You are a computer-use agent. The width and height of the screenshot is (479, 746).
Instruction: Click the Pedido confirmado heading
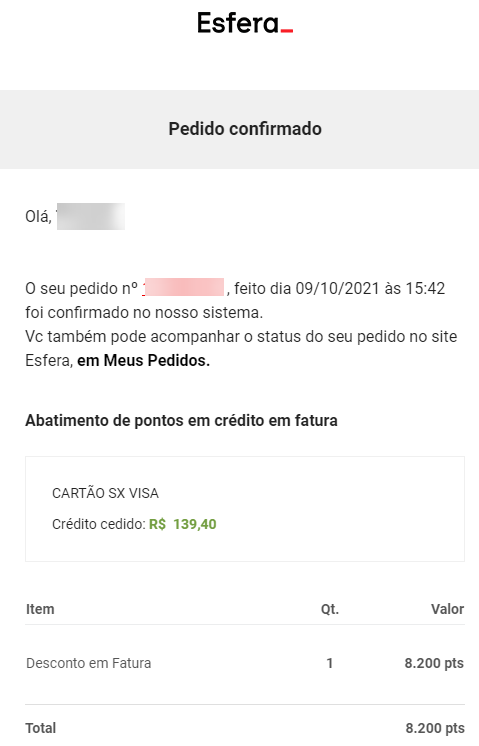coord(245,129)
